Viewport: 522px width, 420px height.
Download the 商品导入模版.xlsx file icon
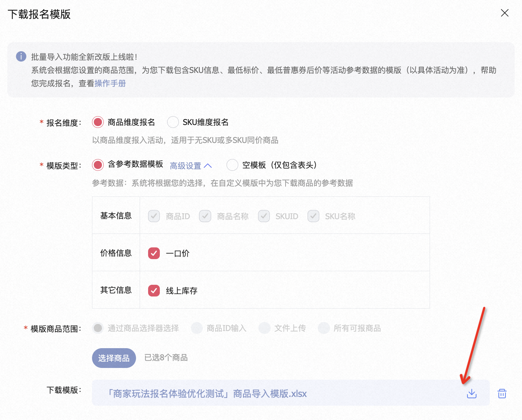tap(472, 394)
